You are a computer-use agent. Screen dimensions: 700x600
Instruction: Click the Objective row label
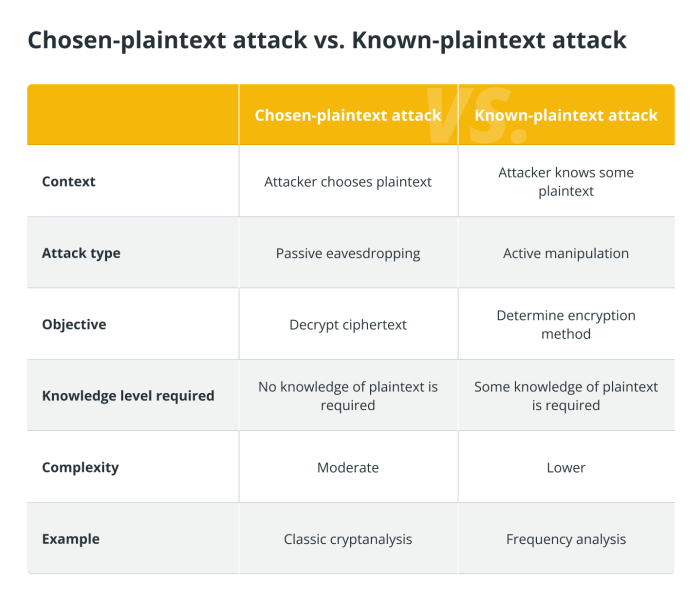(74, 325)
